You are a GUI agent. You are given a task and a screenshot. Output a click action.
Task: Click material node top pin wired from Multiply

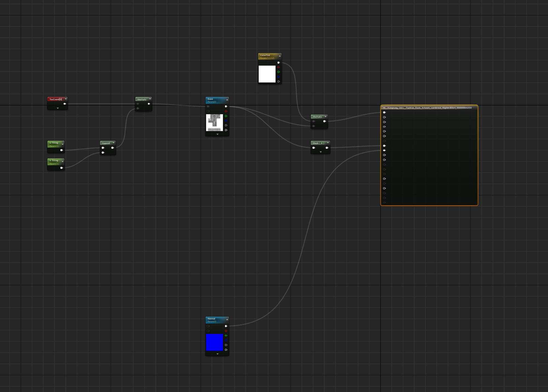pos(384,112)
